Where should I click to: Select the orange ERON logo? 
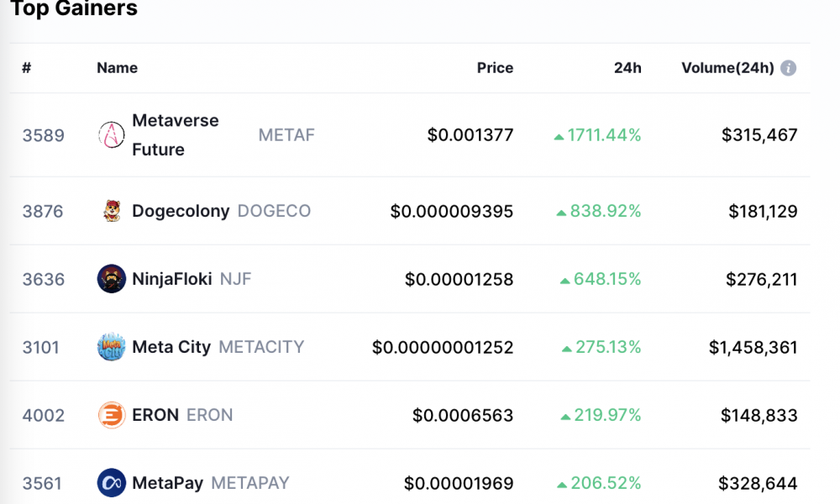[112, 415]
